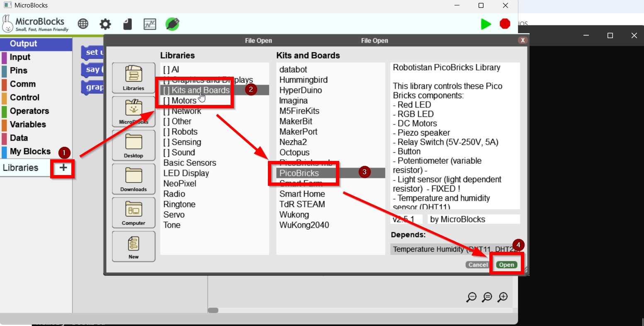The width and height of the screenshot is (644, 326).
Task: Select the Basic Sensors library
Action: coord(215,163)
